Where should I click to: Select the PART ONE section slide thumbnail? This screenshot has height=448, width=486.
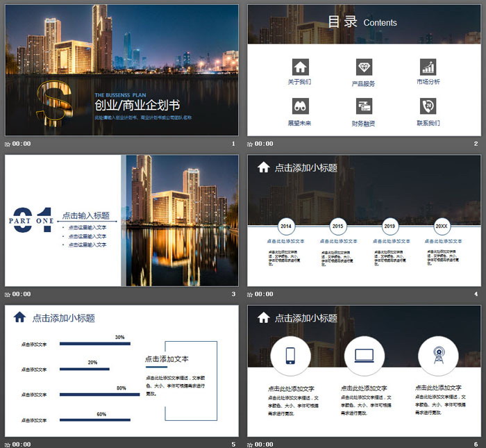pos(121,220)
